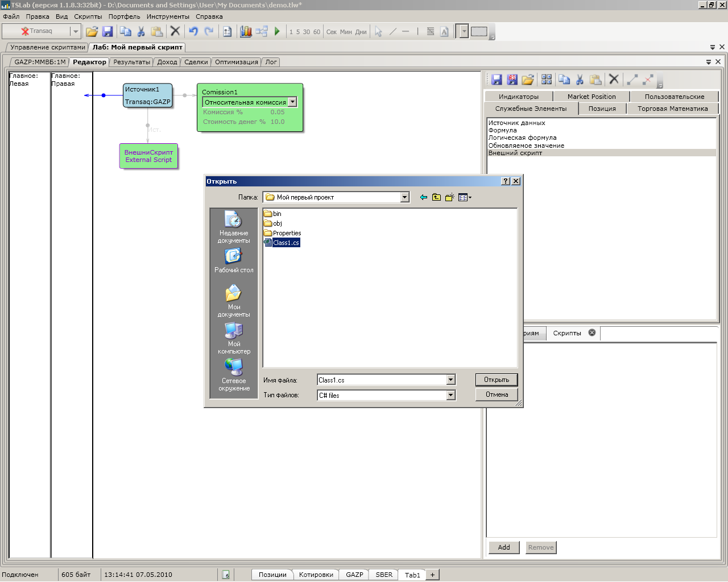
Task: Expand Относительная комиссия dropdown in Comission1 block
Action: (x=292, y=102)
